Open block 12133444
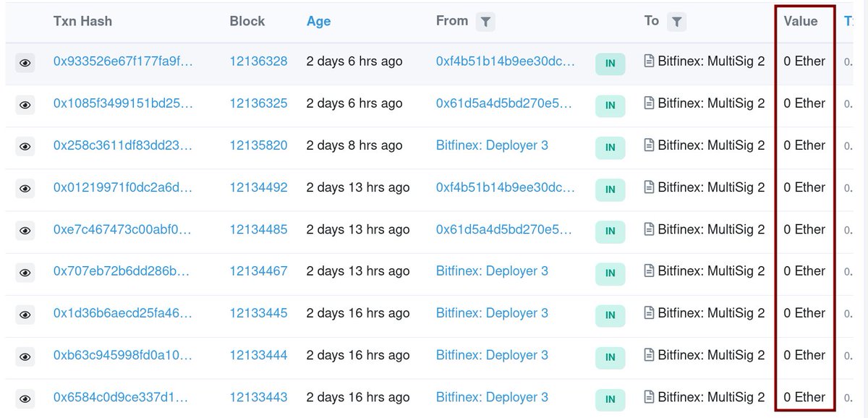Viewport: 868px width, 418px height. pos(258,355)
